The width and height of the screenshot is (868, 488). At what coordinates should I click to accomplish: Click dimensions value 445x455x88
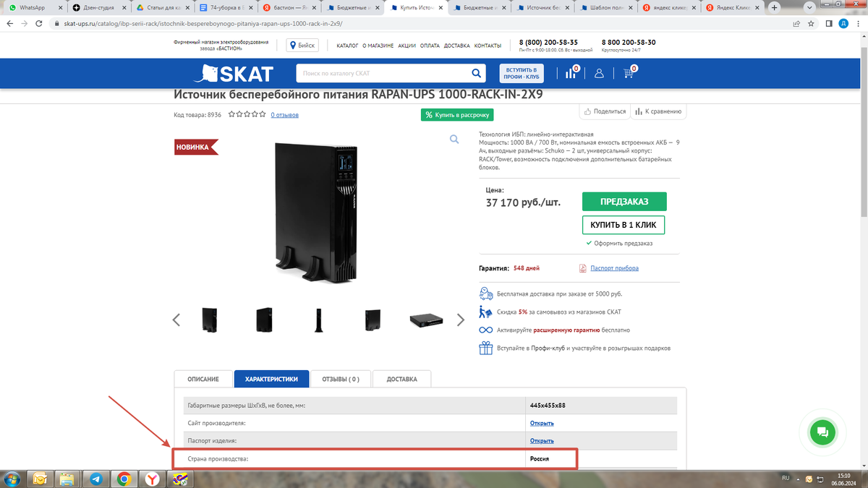point(547,406)
